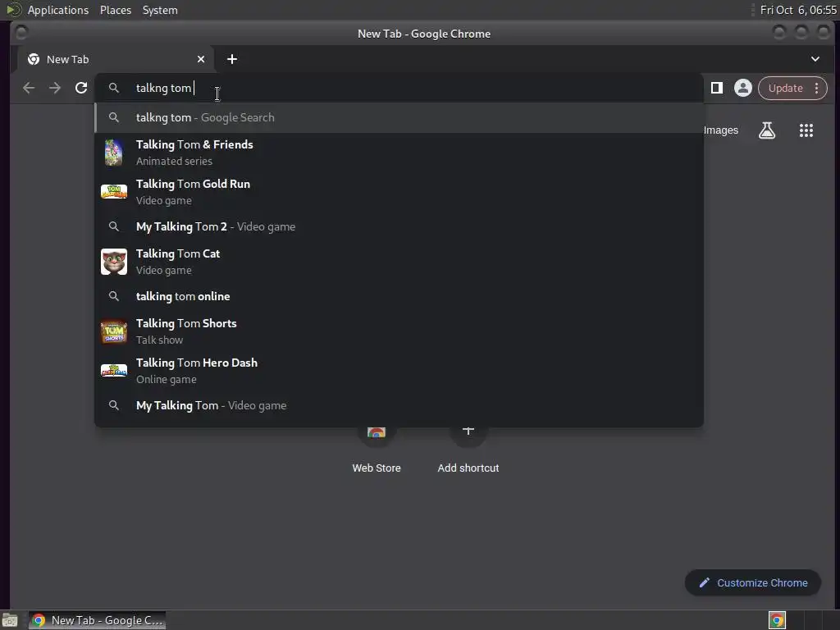Select 'talking tom online' suggestion
This screenshot has width=840, height=630.
click(x=399, y=296)
